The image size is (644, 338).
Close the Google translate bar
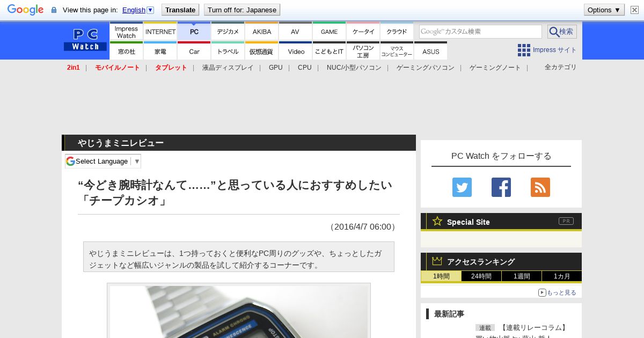tap(634, 10)
